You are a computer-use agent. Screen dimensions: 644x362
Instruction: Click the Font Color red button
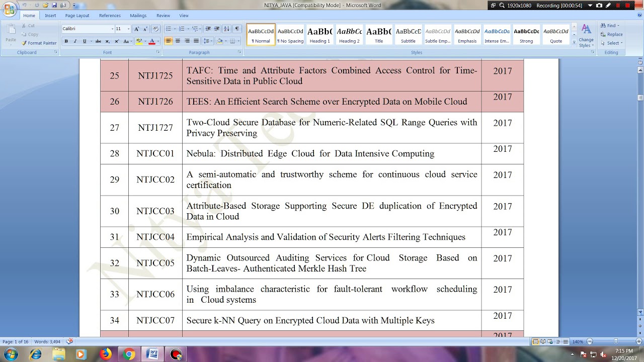point(151,41)
